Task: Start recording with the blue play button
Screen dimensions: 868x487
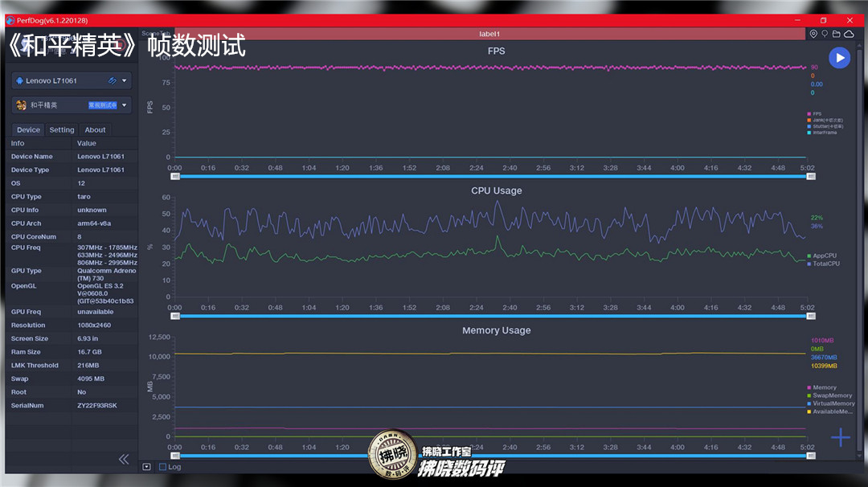Action: 839,58
